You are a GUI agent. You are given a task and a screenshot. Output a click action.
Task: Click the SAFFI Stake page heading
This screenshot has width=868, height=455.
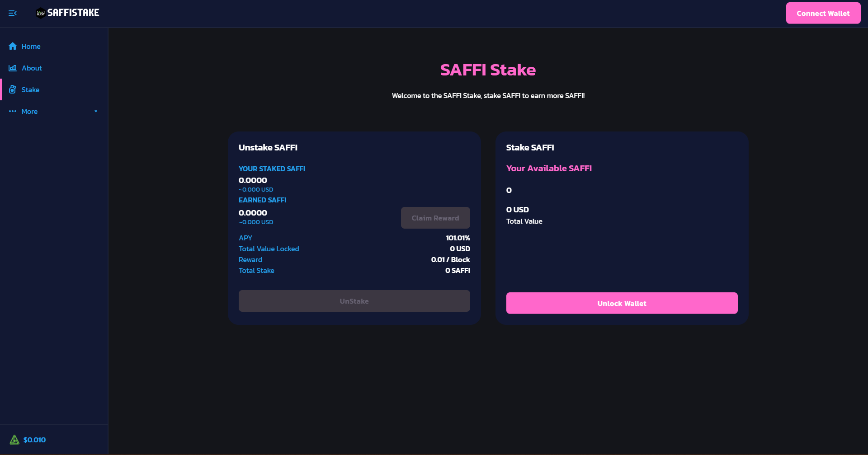coord(488,70)
